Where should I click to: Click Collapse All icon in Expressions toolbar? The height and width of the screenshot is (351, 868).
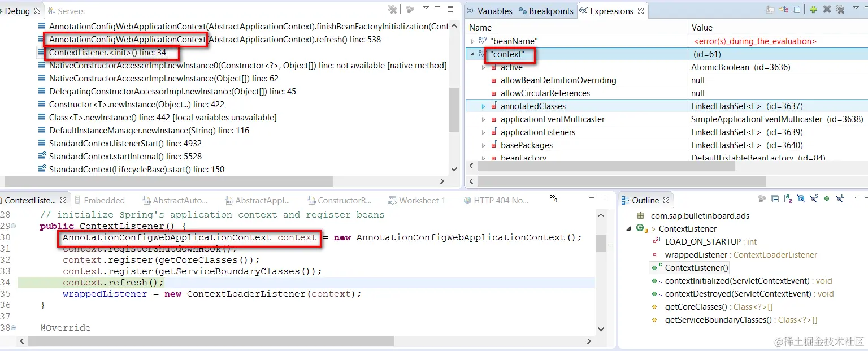[796, 10]
